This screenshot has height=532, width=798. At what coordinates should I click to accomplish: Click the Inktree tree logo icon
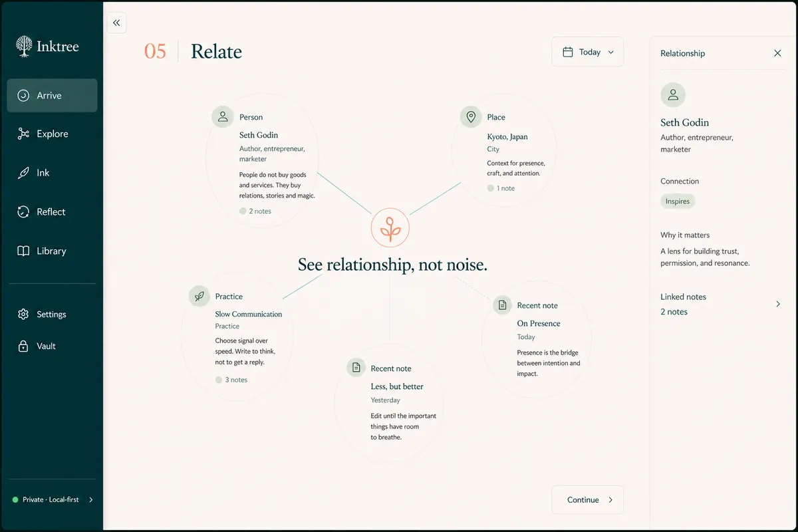pos(24,46)
